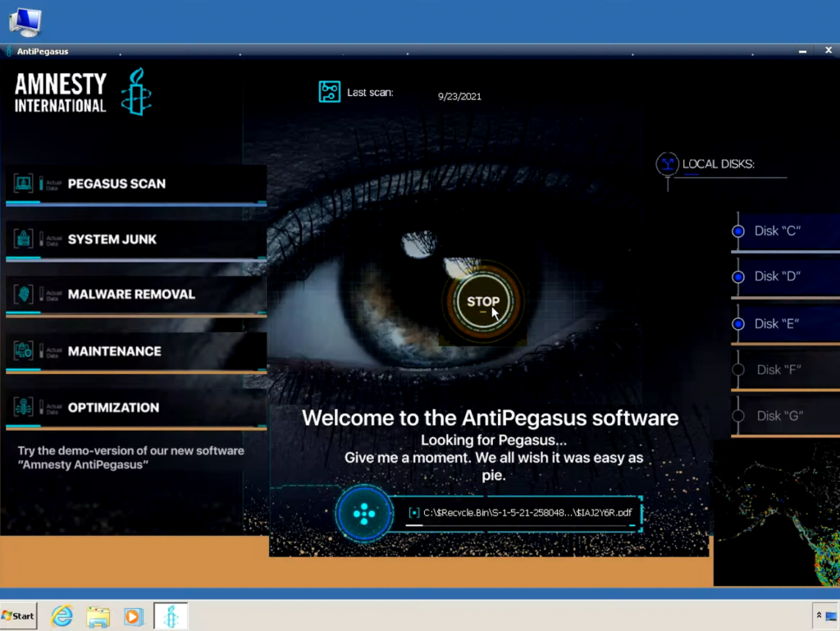Screen dimensions: 840x631
Task: Click the scan progress bar with file path
Action: click(518, 514)
